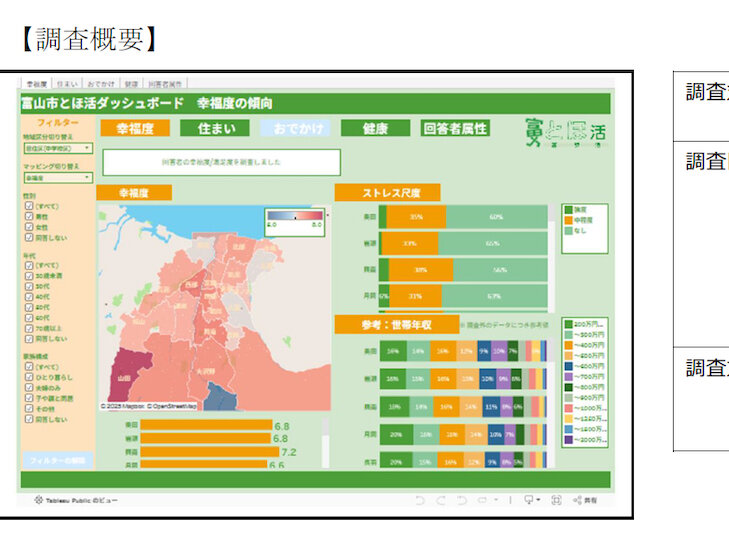
Task: Click the undo arrow in Tableau toolbar
Action: 420,499
